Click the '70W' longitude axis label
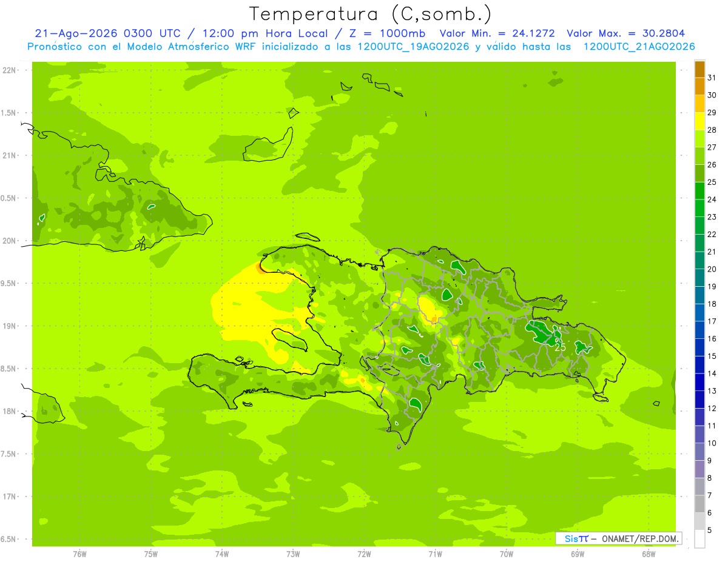 (507, 554)
